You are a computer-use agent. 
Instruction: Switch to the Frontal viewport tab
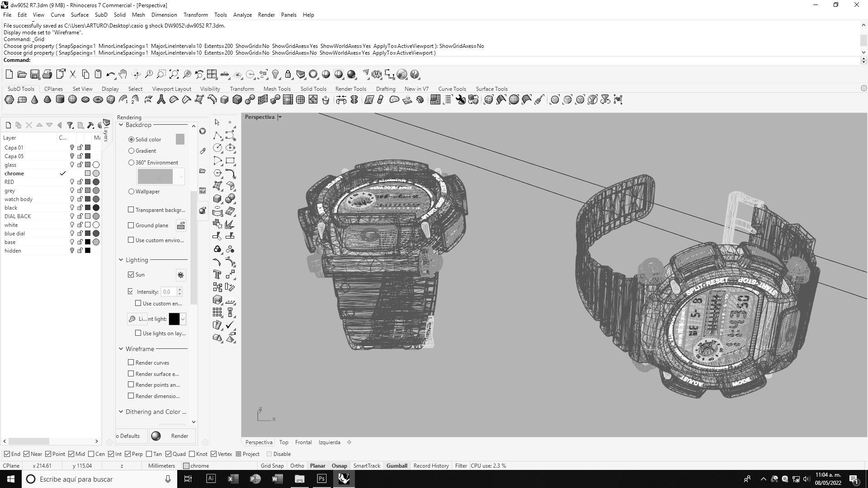[303, 443]
